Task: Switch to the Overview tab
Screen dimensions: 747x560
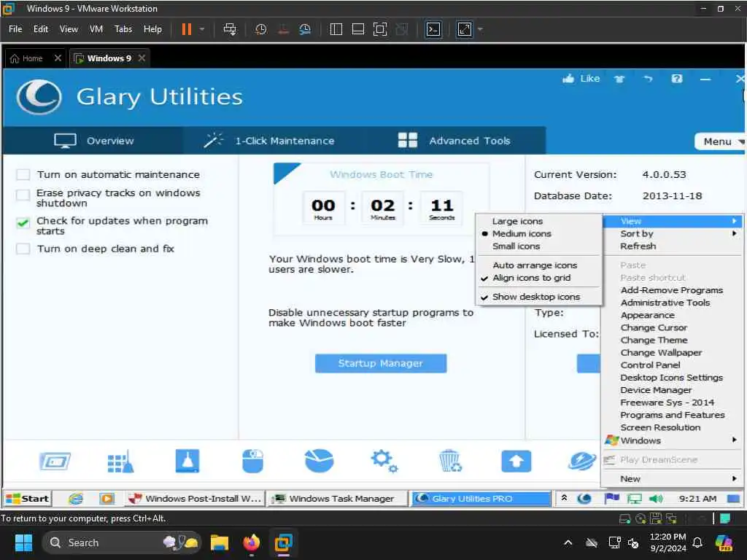Action: tap(93, 141)
